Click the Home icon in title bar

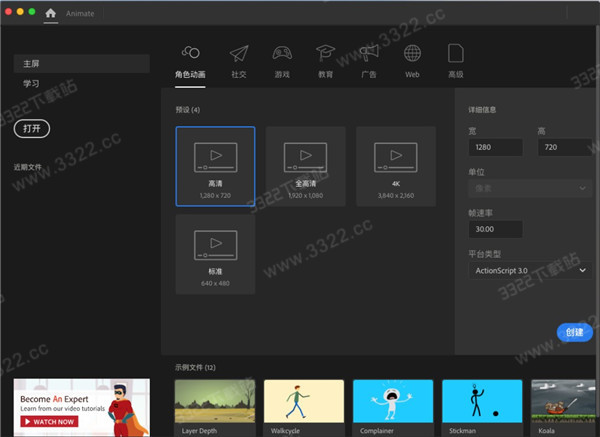click(x=51, y=13)
